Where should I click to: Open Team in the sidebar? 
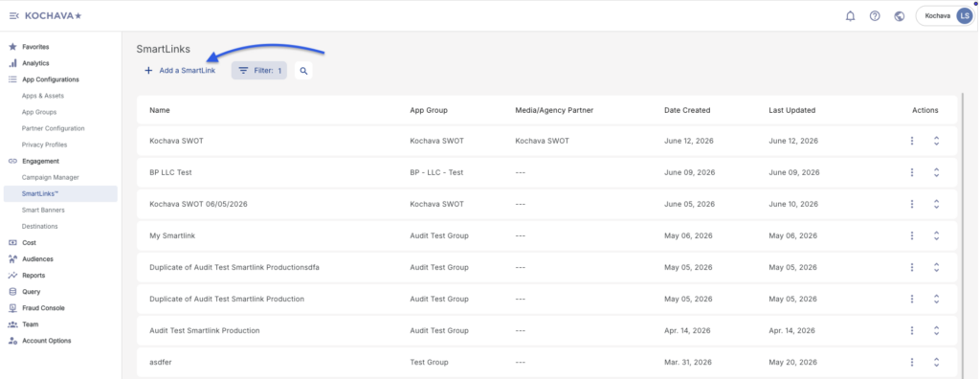(30, 324)
